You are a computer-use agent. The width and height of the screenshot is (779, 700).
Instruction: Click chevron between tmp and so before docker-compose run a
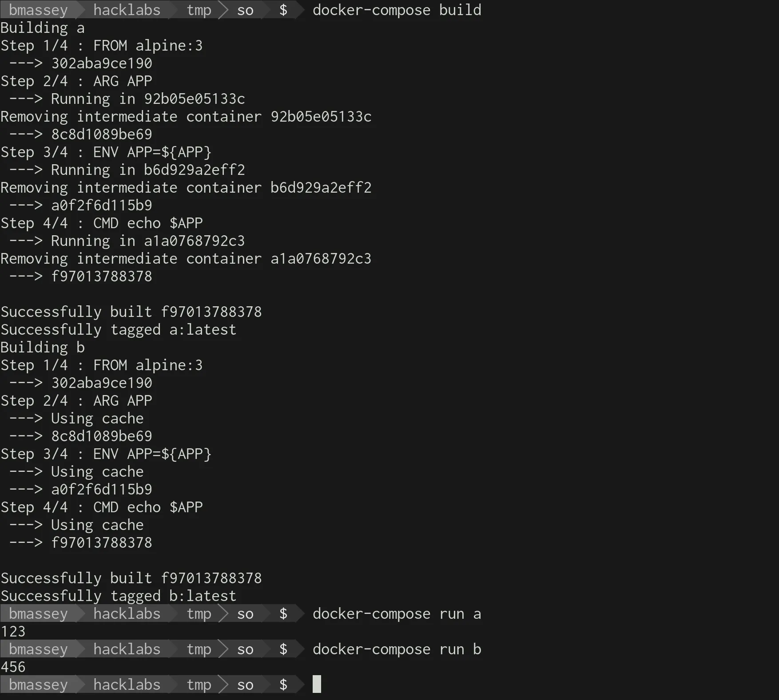click(x=223, y=613)
